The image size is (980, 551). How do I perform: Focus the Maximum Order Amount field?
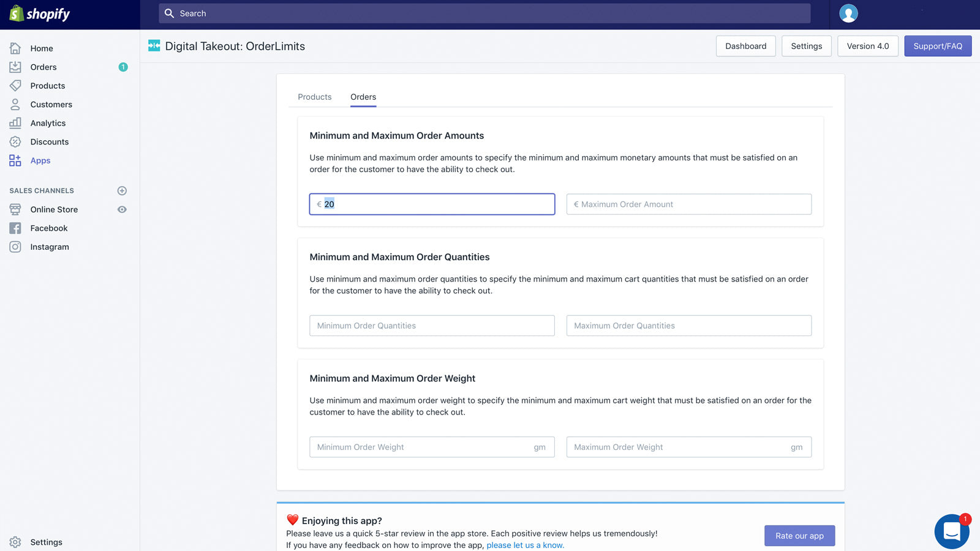[688, 204]
